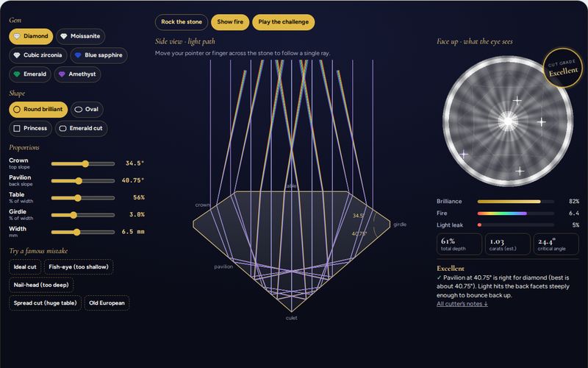Click the Cut Grade Excellent badge

[x=562, y=68]
